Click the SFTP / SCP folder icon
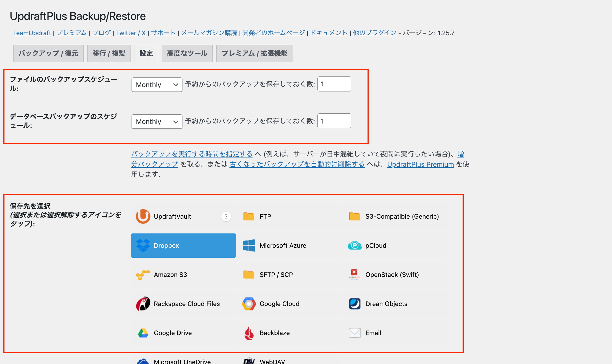The height and width of the screenshot is (364, 612). [x=249, y=274]
